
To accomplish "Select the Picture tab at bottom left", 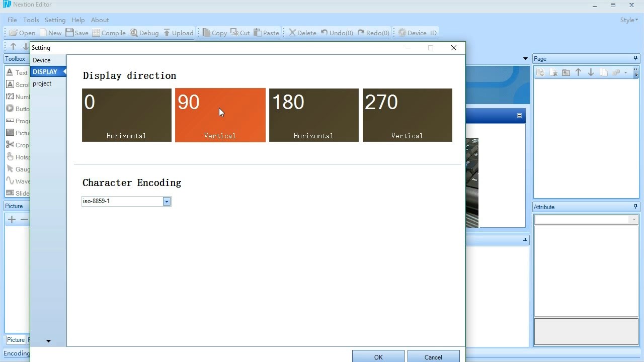I will 16,340.
